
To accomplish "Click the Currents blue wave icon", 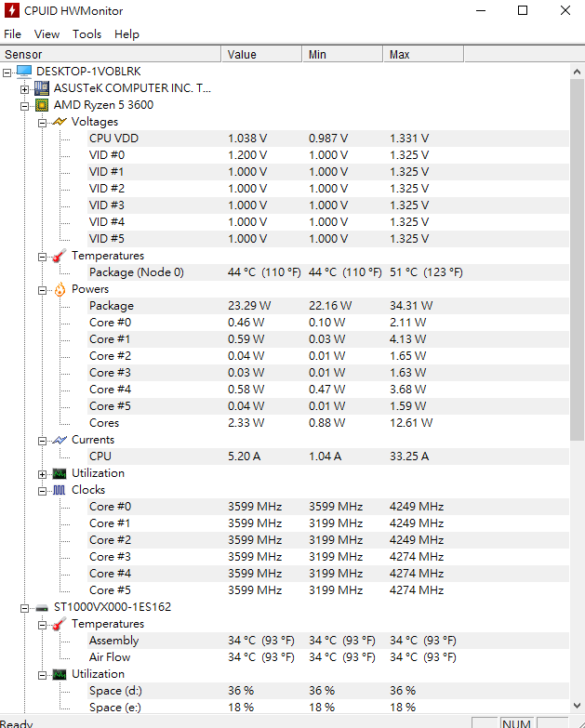I will click(60, 440).
